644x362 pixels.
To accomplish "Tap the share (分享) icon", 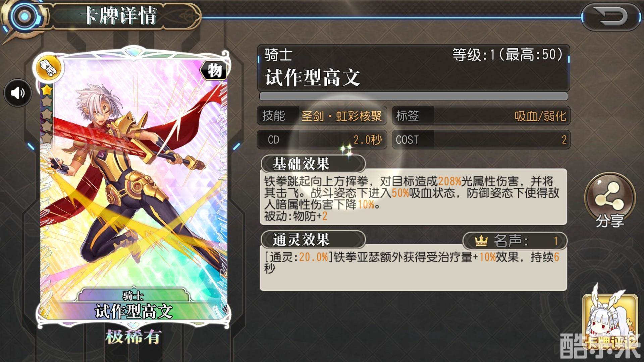I will [609, 200].
